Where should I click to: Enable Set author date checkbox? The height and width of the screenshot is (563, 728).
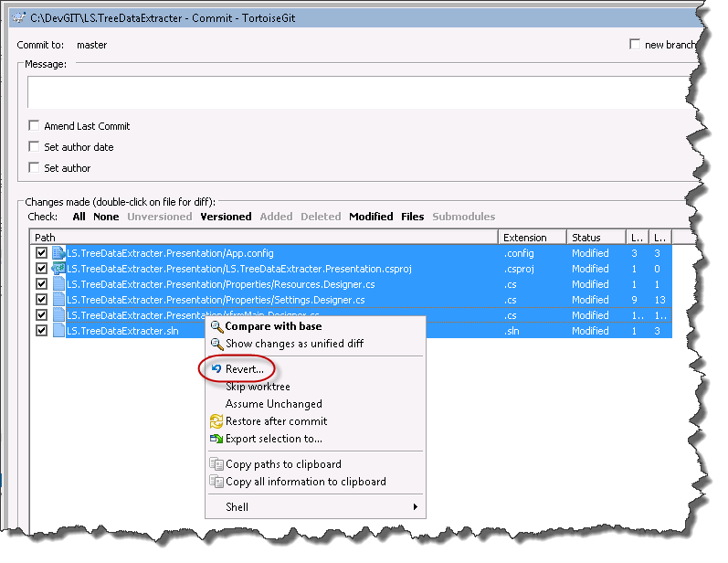34,146
